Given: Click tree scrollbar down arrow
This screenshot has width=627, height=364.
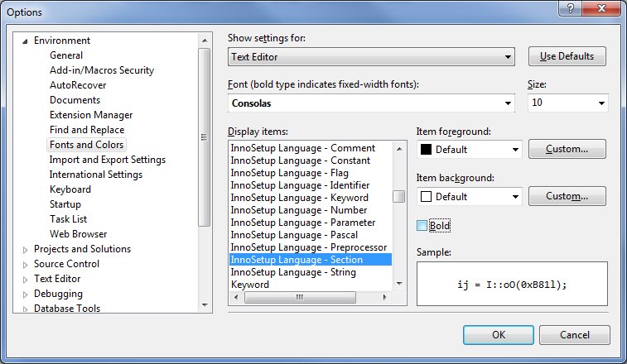Looking at the screenshot, I should [x=205, y=305].
